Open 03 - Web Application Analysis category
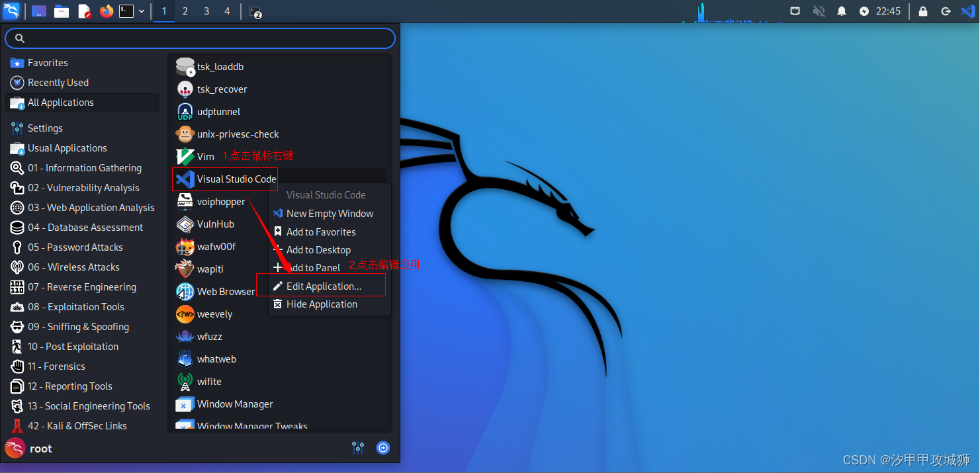980x473 pixels. click(x=82, y=208)
